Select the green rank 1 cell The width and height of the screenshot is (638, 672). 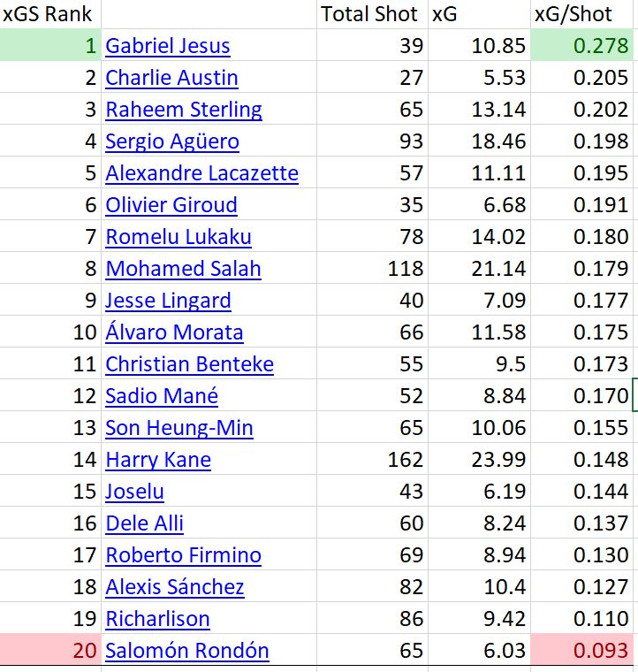pyautogui.click(x=50, y=45)
